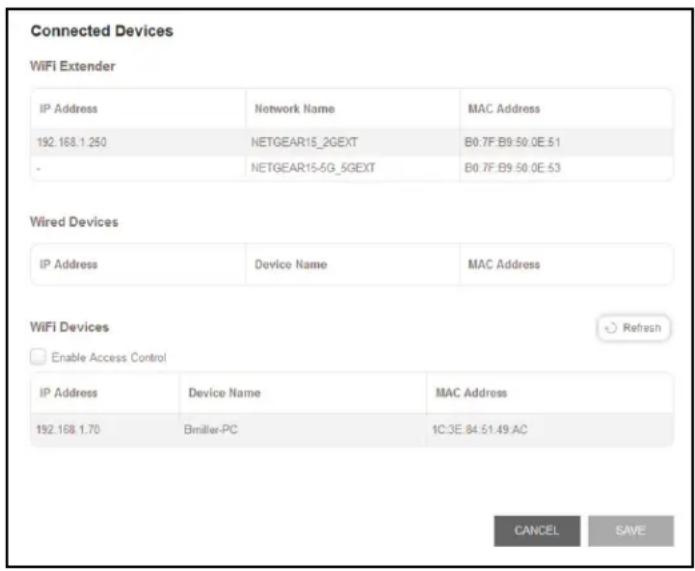The image size is (695, 571).
Task: Click MAC address 1C:3E:84:51:49:AC
Action: (480, 430)
